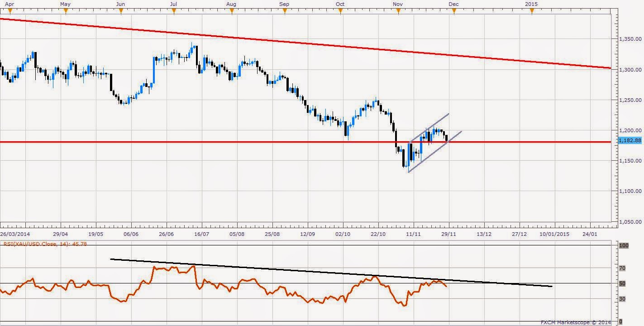Select the current price label 1,182.88
This screenshot has height=326, width=644.
click(630, 141)
